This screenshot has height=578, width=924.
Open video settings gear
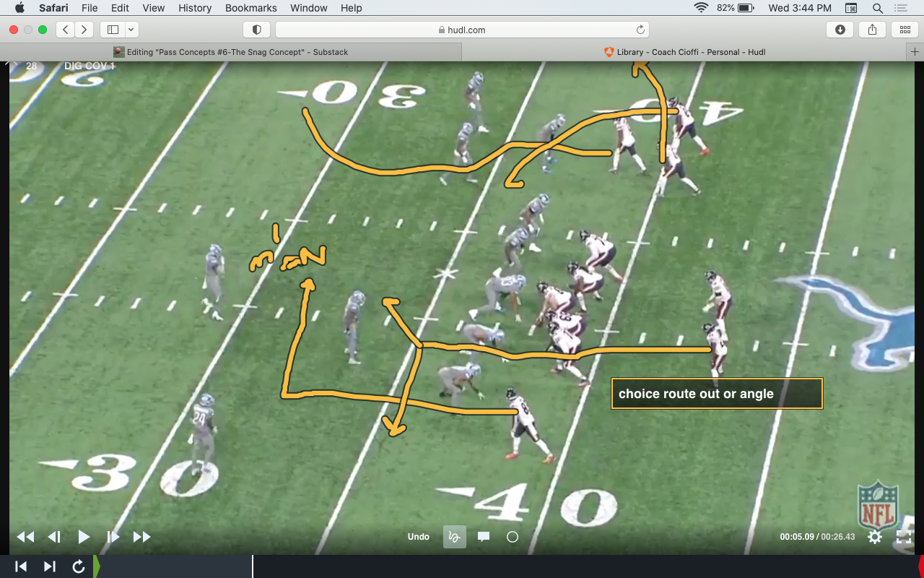(875, 537)
